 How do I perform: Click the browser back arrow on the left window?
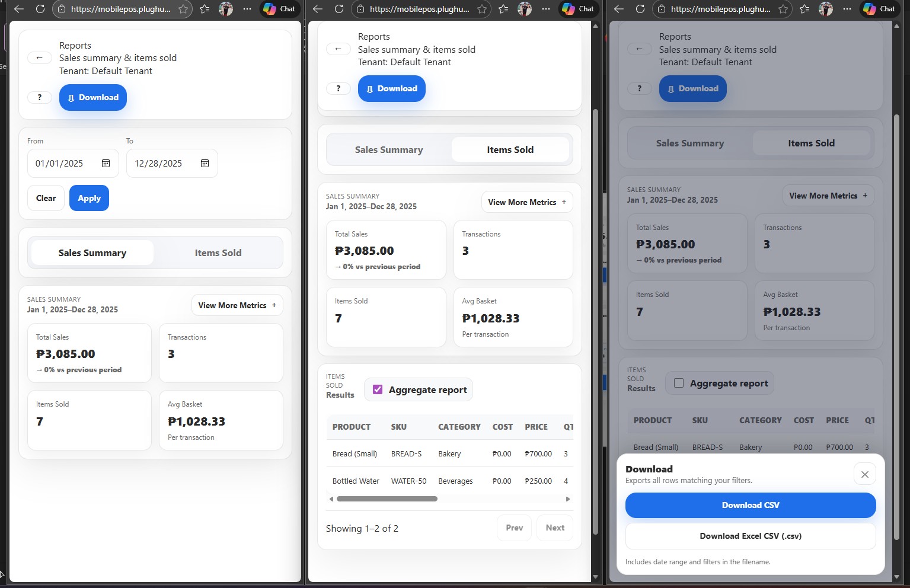pos(18,9)
